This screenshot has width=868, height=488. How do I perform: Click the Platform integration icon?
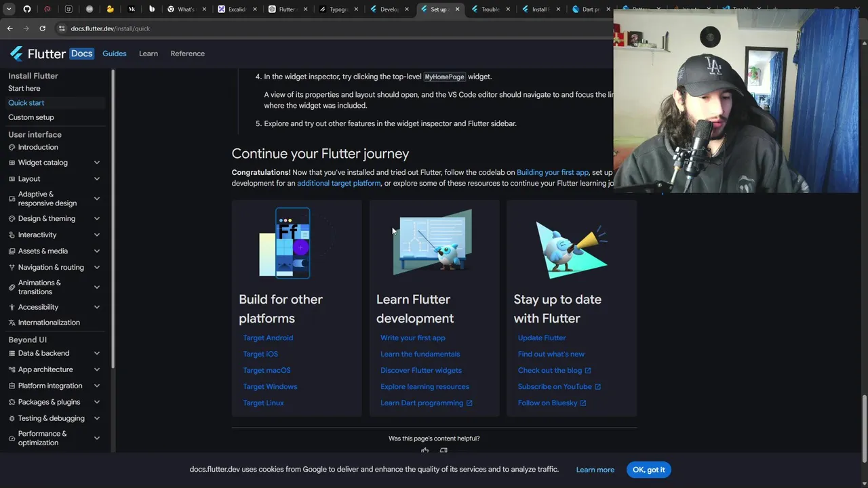12,386
